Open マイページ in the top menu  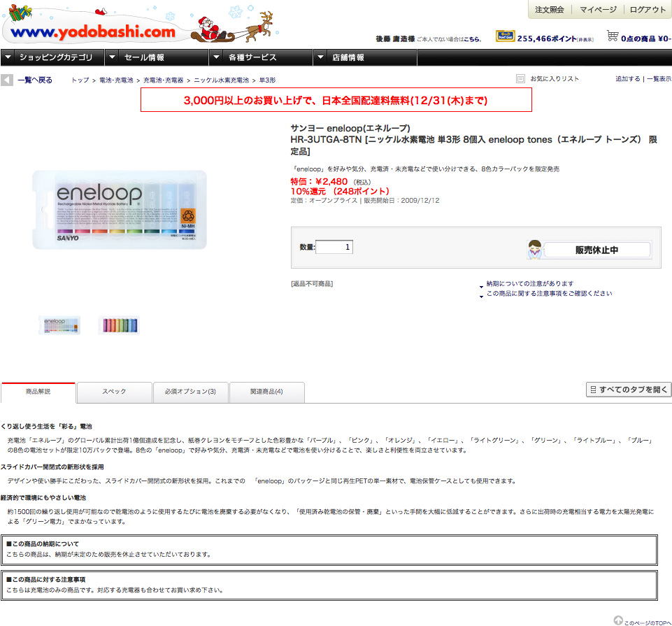click(x=598, y=10)
